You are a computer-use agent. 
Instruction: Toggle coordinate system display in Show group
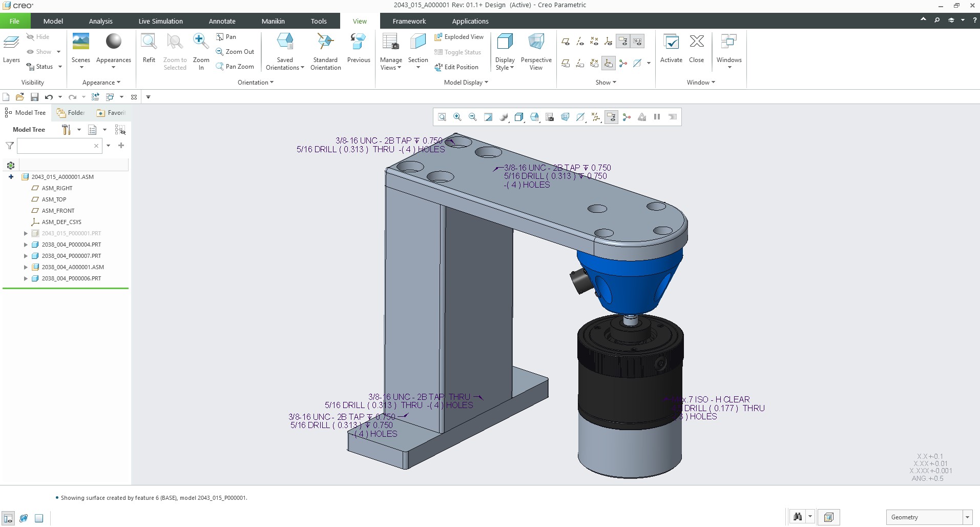coord(609,42)
